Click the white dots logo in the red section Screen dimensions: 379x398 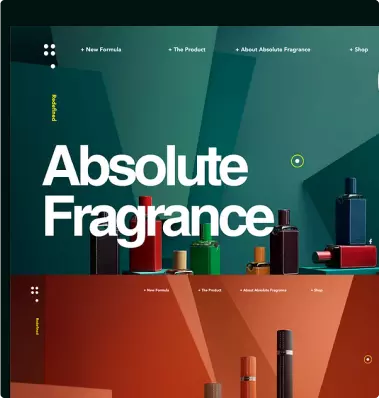pos(35,294)
